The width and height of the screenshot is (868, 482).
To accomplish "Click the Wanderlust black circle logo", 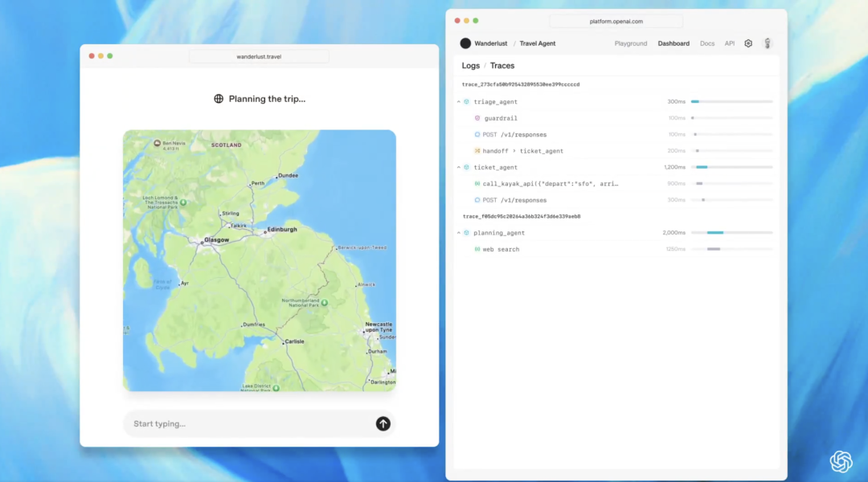I will click(465, 43).
